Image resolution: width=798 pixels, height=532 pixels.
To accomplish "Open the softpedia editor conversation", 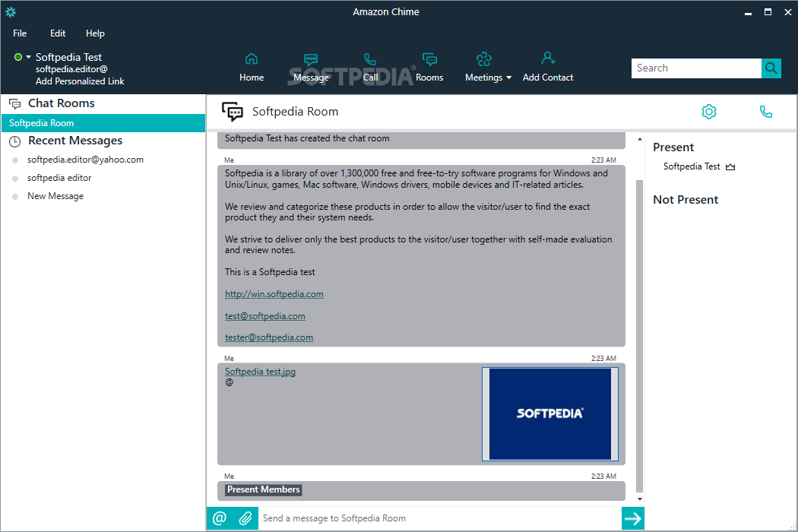I will coord(59,178).
